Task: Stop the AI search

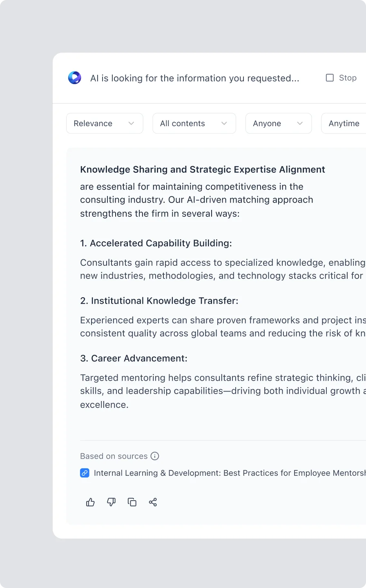Action: (341, 78)
